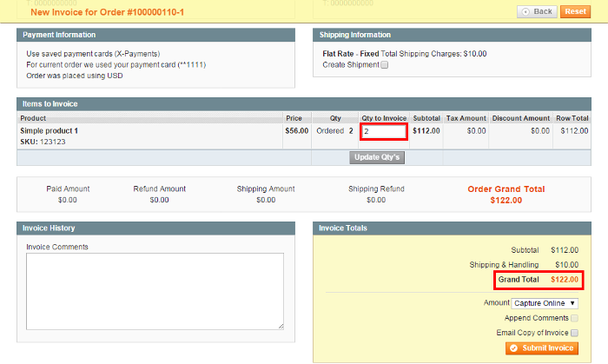Screen dimensions: 608x364
Task: Click the SKU: 123123 text
Action: (43, 142)
